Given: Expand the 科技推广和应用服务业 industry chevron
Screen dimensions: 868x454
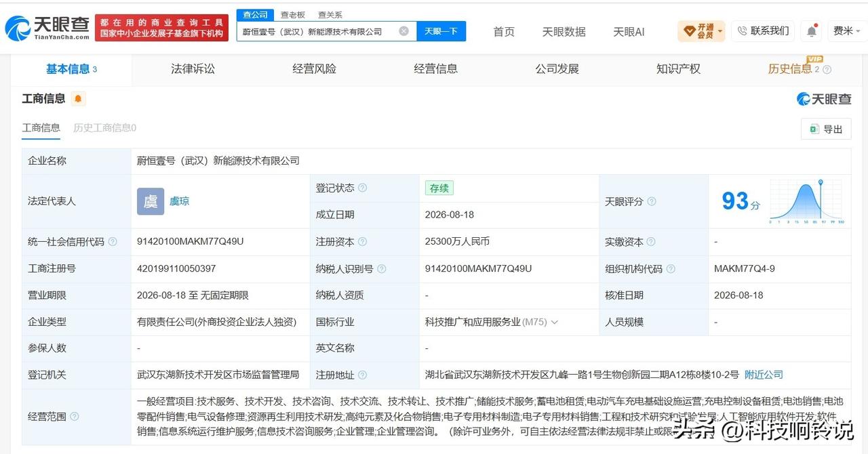Looking at the screenshot, I should click(555, 323).
